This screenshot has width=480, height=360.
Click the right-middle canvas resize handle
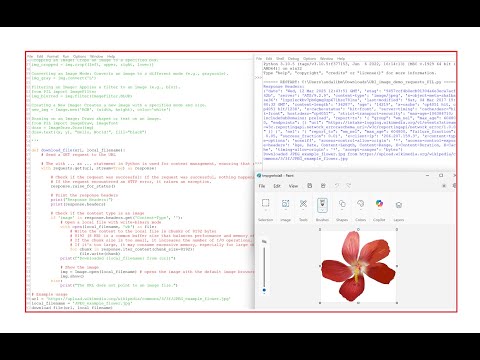[397, 266]
